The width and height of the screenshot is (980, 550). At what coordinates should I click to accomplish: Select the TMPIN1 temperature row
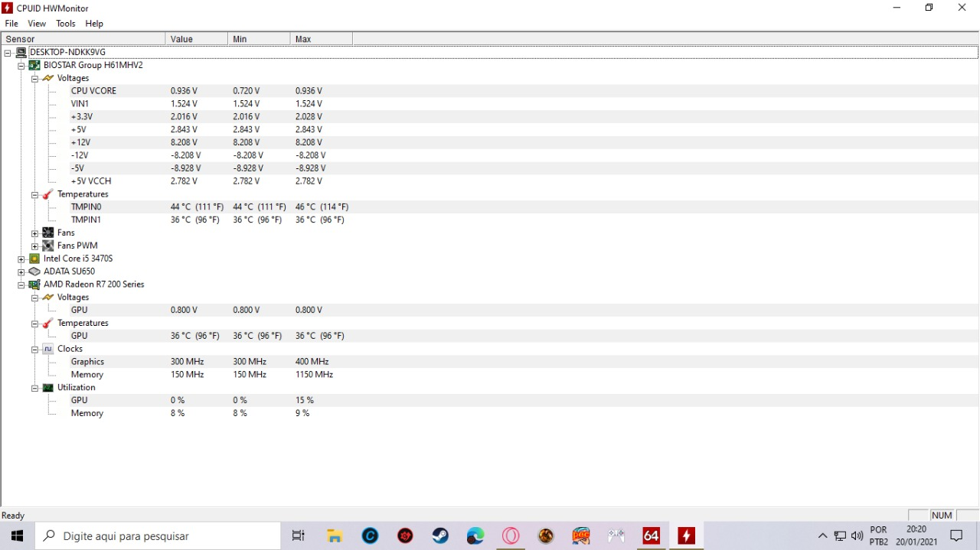click(x=490, y=220)
